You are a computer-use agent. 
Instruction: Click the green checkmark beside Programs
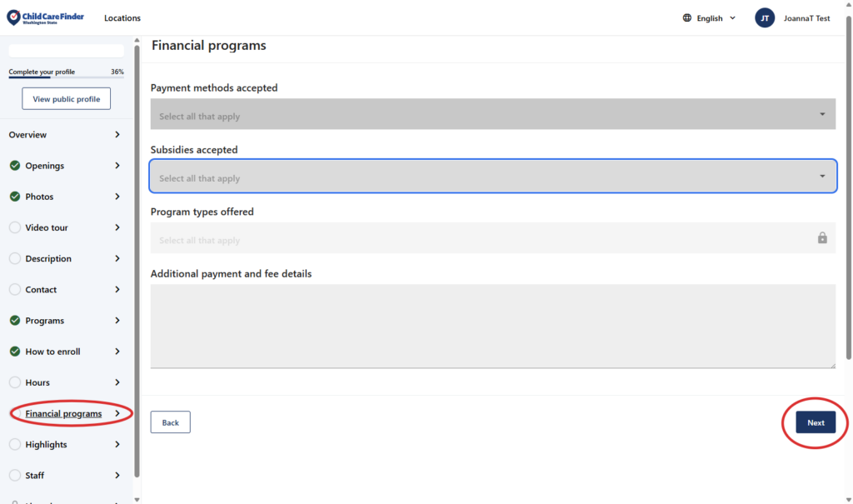[15, 321]
